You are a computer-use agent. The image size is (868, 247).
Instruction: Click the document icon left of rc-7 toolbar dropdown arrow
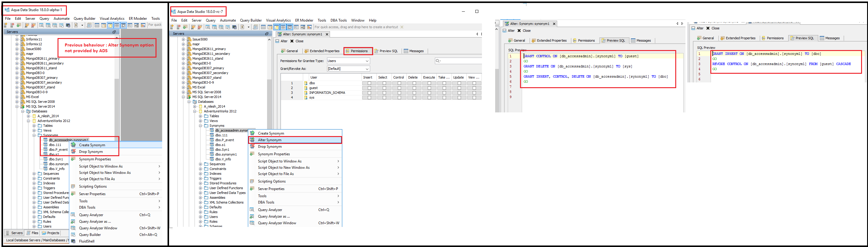(242, 27)
